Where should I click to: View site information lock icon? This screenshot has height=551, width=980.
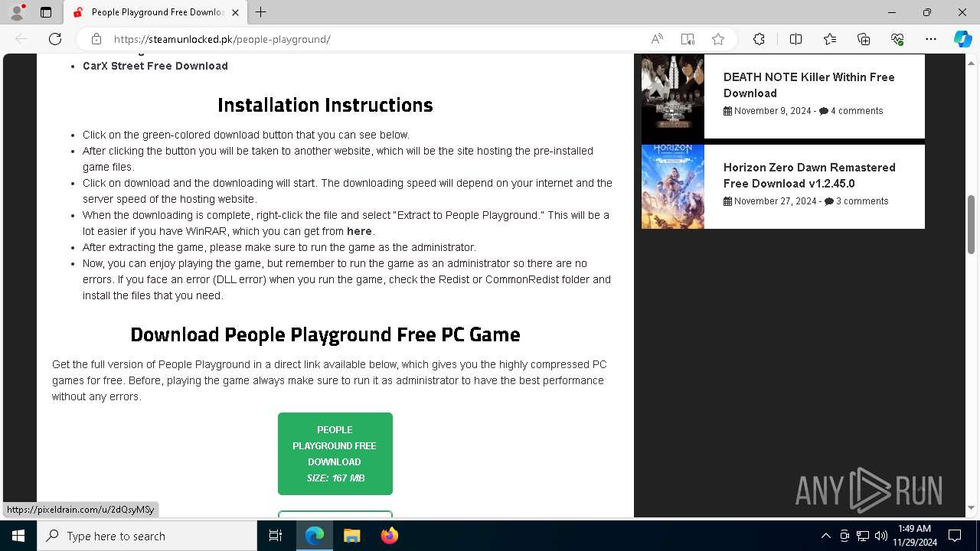[96, 39]
